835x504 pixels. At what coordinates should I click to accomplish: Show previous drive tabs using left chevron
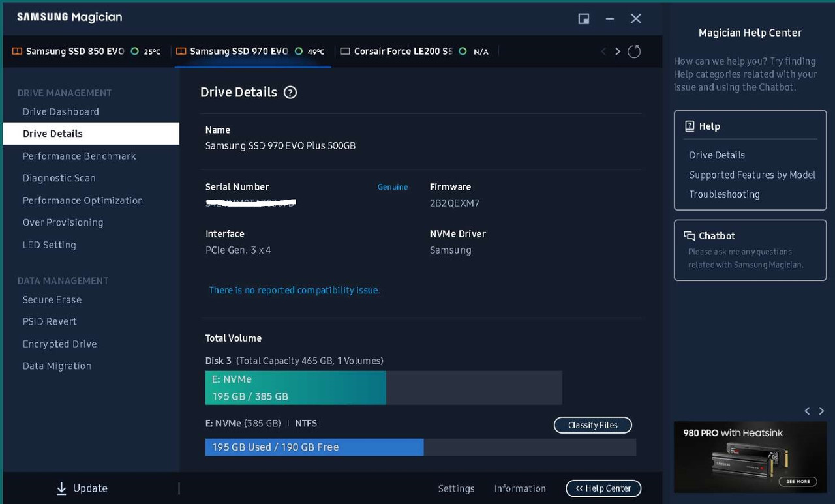coord(603,52)
